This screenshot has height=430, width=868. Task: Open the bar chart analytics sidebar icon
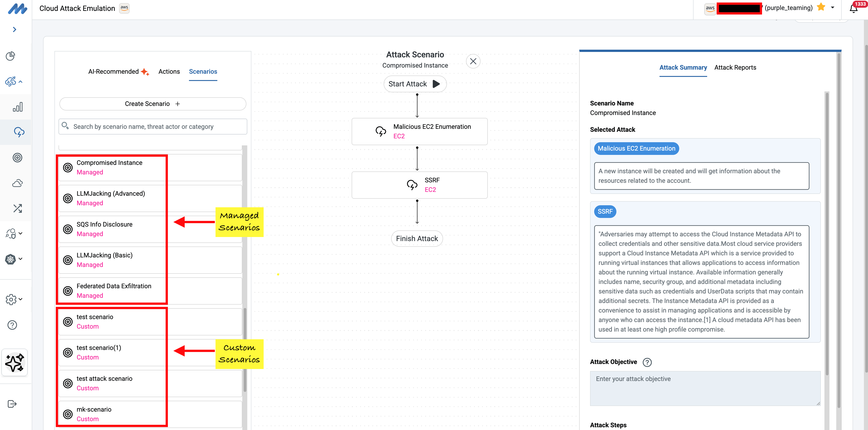click(x=17, y=107)
